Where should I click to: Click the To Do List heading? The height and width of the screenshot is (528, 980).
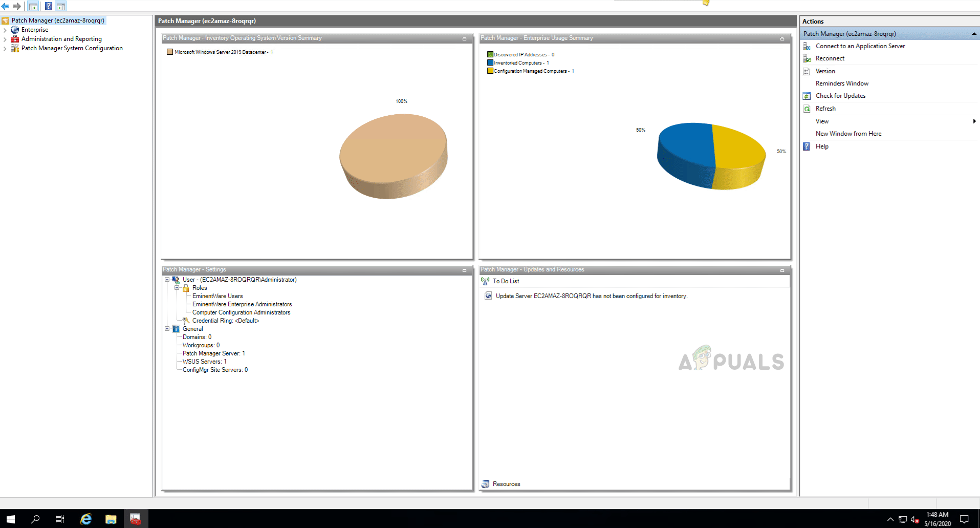click(x=506, y=281)
